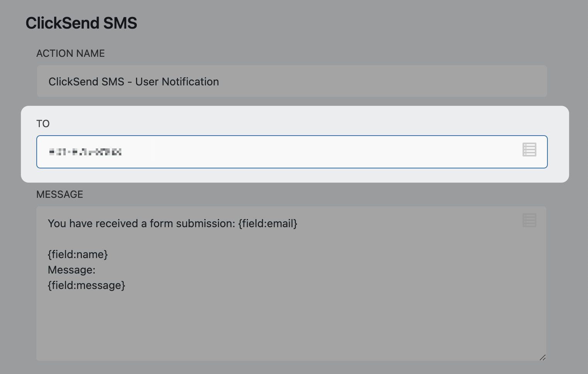Open merge tags list in Message field
This screenshot has width=588, height=374.
coord(529,220)
